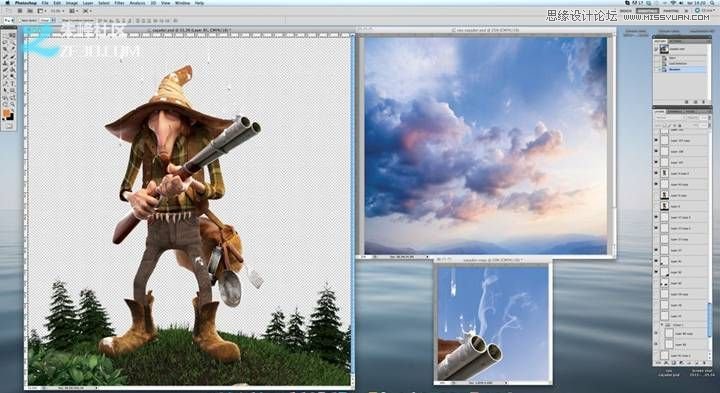Open the Move tool preset picker
This screenshot has width=720, height=393.
pyautogui.click(x=8, y=20)
